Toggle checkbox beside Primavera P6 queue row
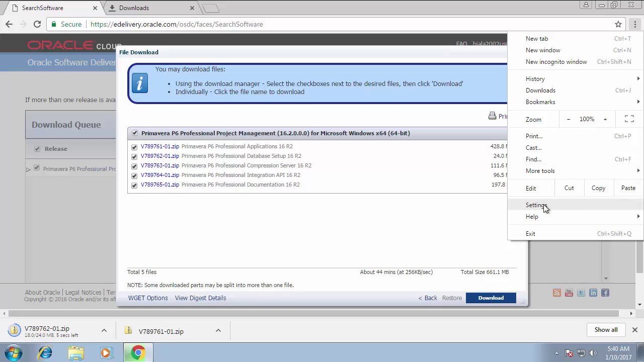This screenshot has width=644, height=362. click(x=36, y=168)
